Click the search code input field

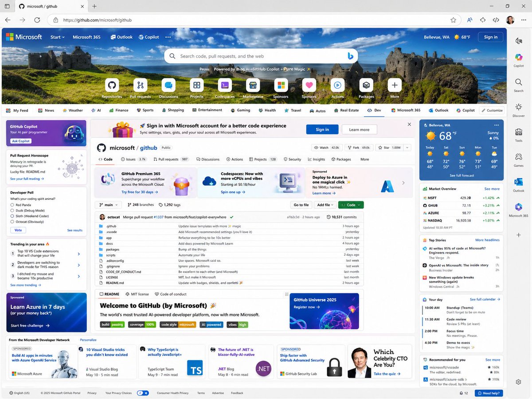pyautogui.click(x=261, y=56)
